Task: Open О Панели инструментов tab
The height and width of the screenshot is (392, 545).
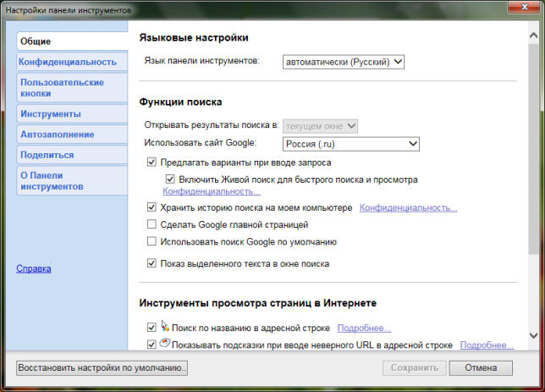Action: [53, 180]
